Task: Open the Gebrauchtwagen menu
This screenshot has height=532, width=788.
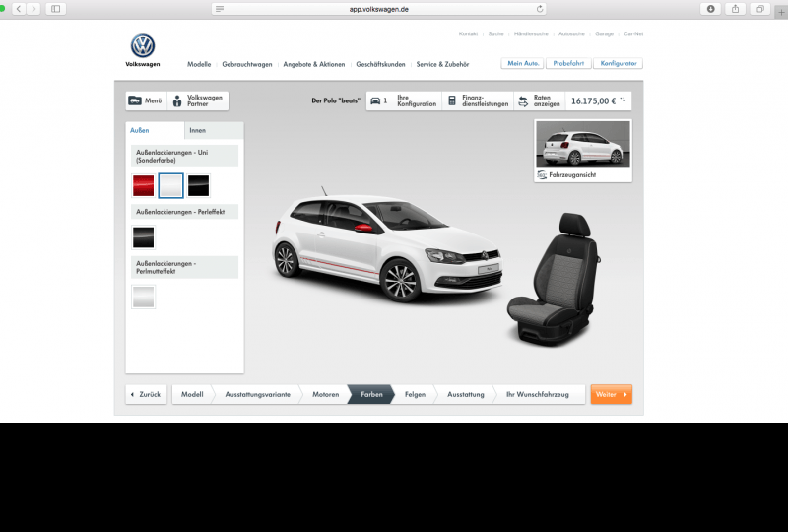Action: 247,64
